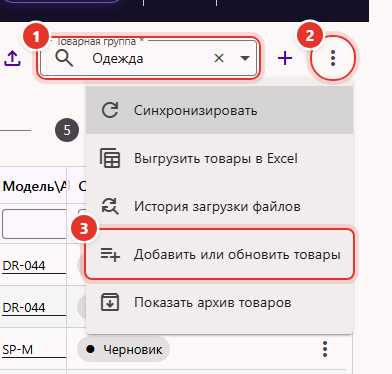
Task: Click the sync refresh icon in menu
Action: (110, 110)
